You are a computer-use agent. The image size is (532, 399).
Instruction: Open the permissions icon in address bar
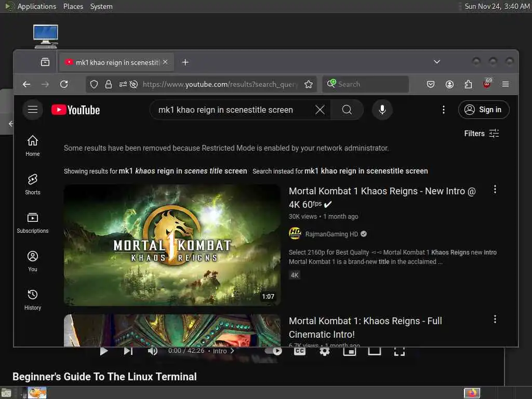click(x=123, y=84)
